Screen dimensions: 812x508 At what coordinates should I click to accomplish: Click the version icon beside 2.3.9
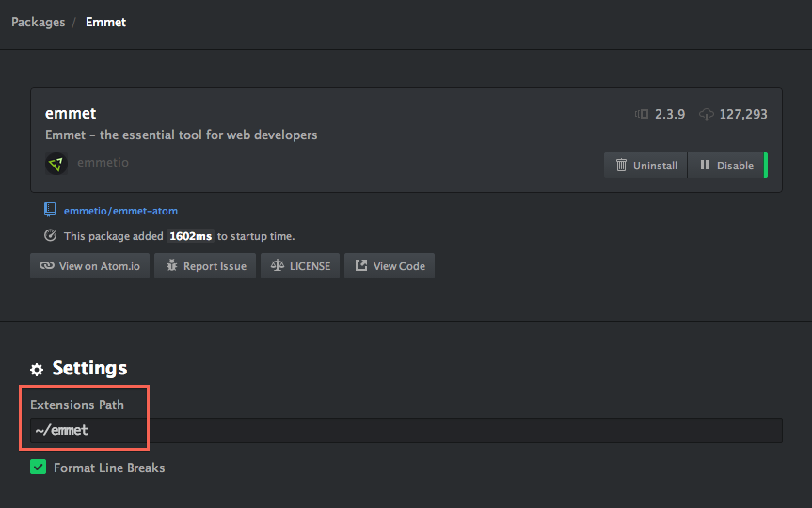[642, 114]
